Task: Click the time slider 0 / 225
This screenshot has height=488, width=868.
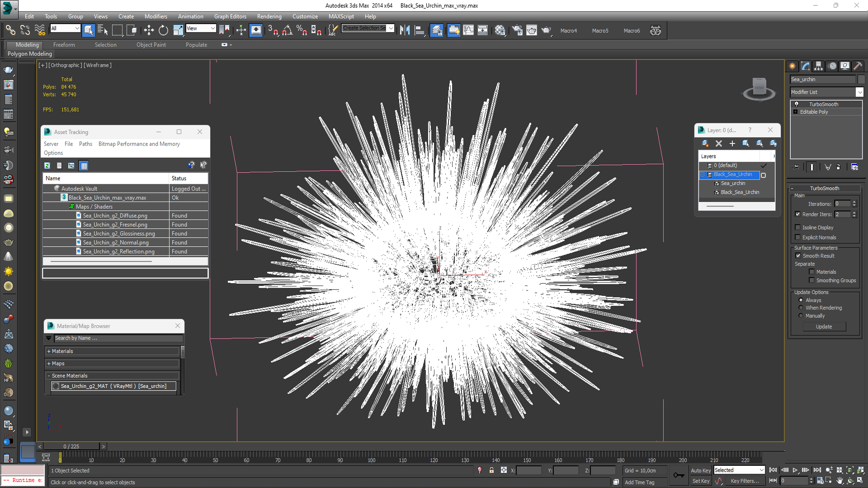Action: [71, 446]
